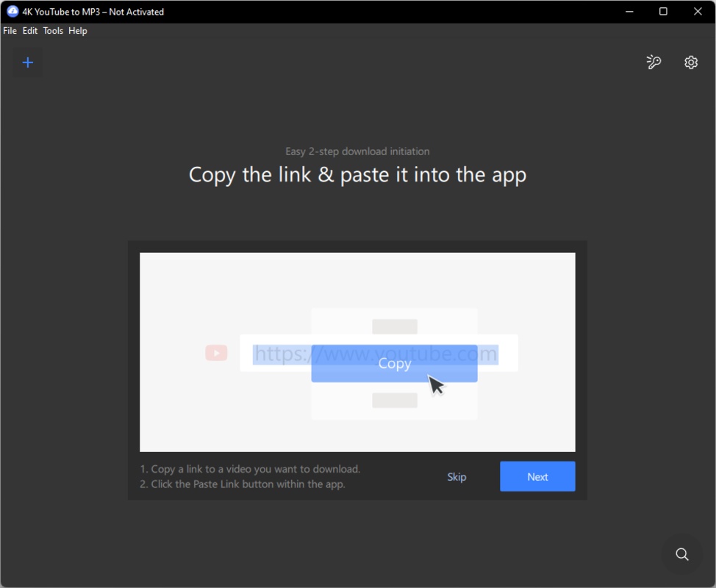
Task: Open the Tools menu
Action: pos(53,31)
